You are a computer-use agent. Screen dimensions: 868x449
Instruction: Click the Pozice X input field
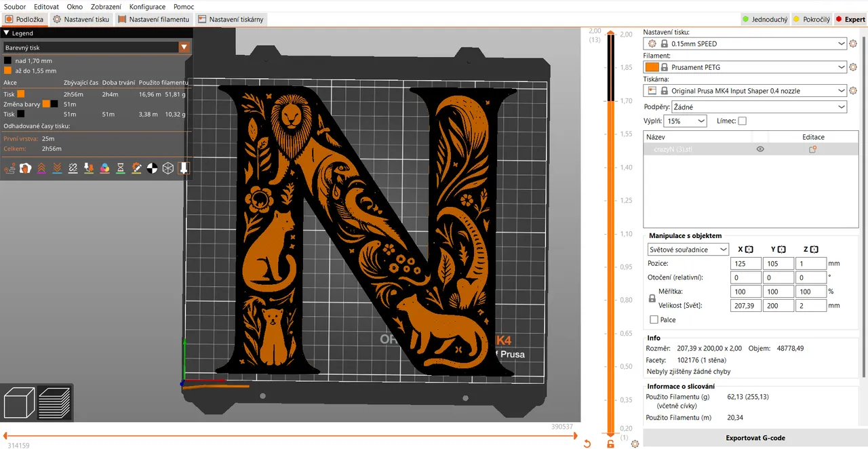click(x=745, y=263)
